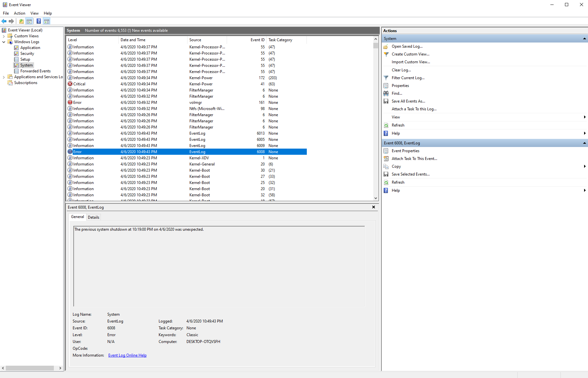Expand Applications and Services Logs node

pos(4,77)
